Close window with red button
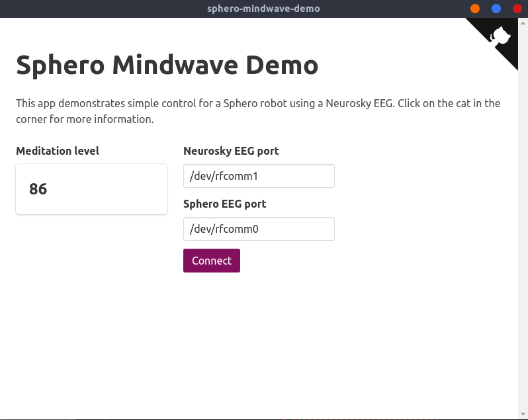The height and width of the screenshot is (420, 528). coord(517,9)
